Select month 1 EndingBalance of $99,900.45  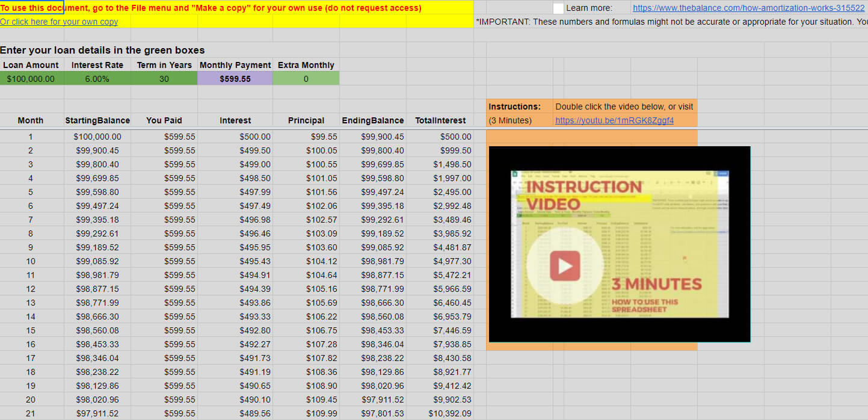point(373,136)
